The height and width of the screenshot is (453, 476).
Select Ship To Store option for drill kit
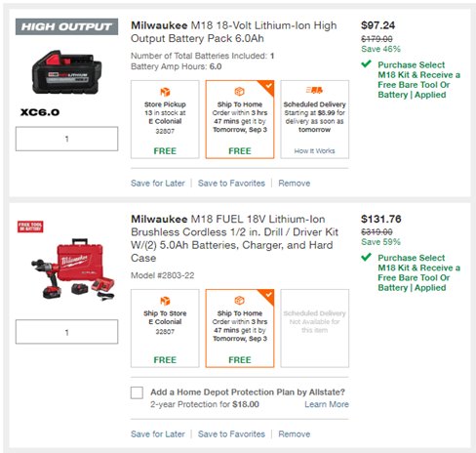(165, 328)
